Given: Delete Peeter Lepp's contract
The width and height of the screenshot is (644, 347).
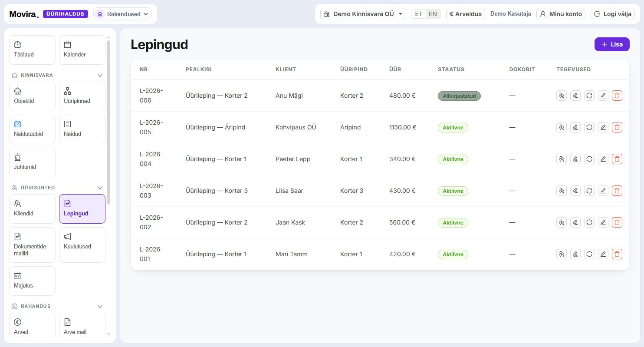Looking at the screenshot, I should tap(617, 159).
